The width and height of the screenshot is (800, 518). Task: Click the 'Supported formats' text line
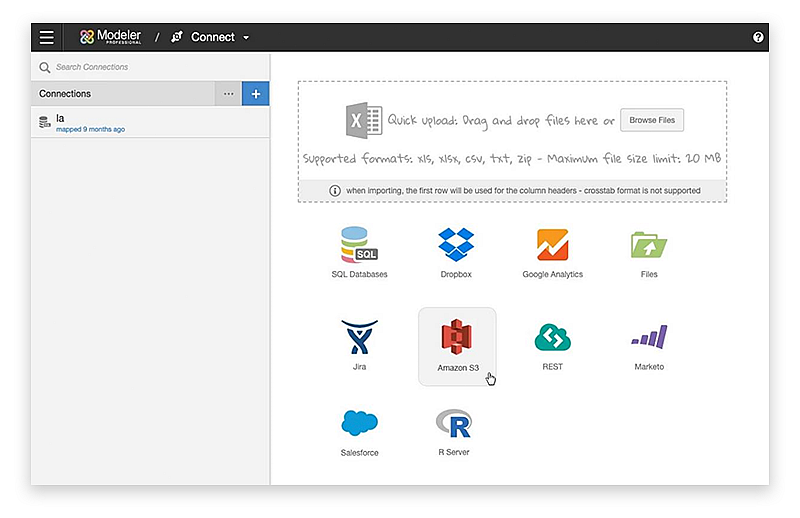512,159
